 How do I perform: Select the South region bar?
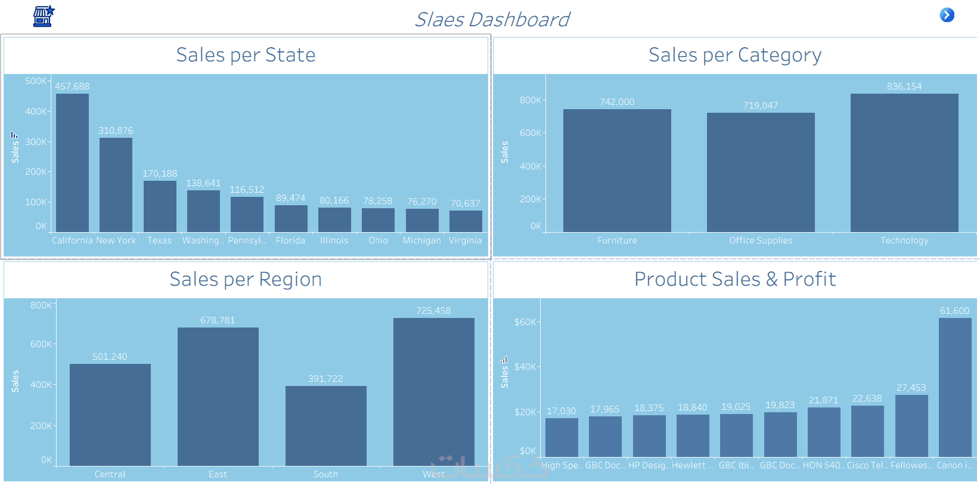coord(325,425)
